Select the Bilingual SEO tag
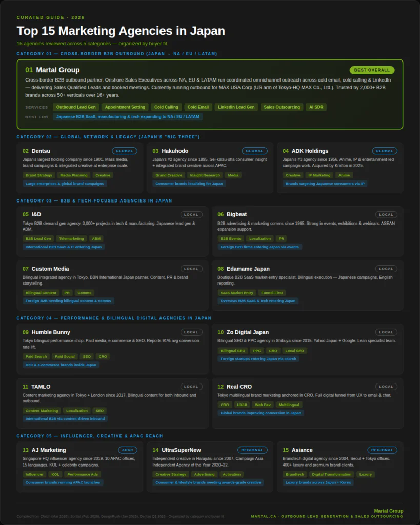420x525 pixels. [233, 351]
